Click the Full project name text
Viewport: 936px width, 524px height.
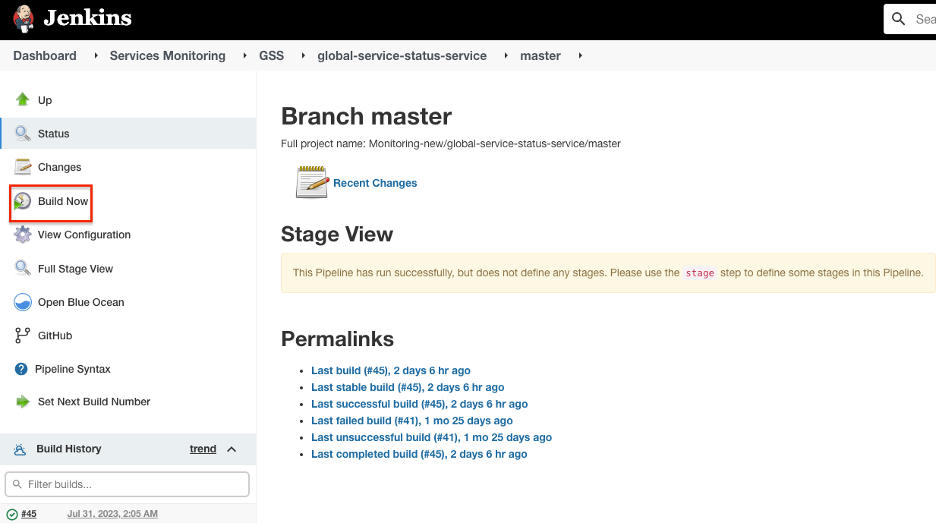[451, 144]
